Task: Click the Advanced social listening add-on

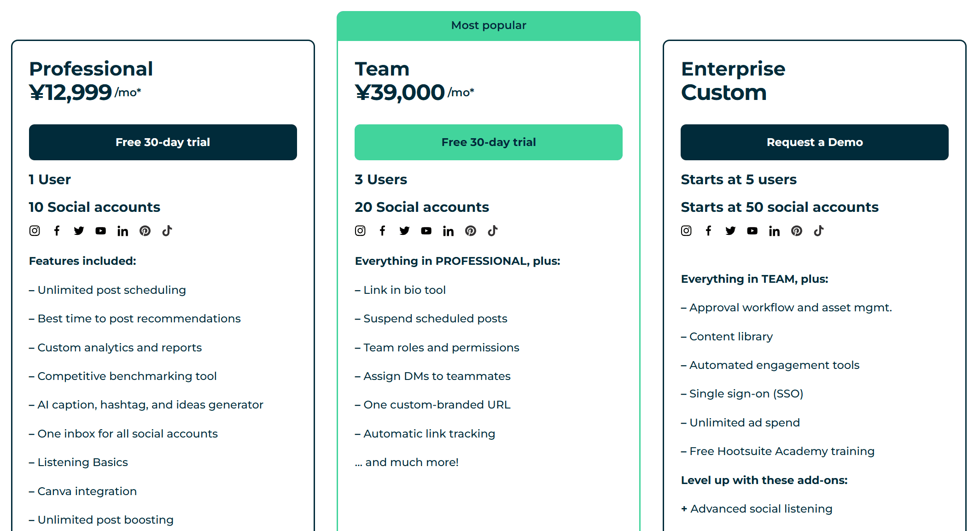Action: point(761,509)
